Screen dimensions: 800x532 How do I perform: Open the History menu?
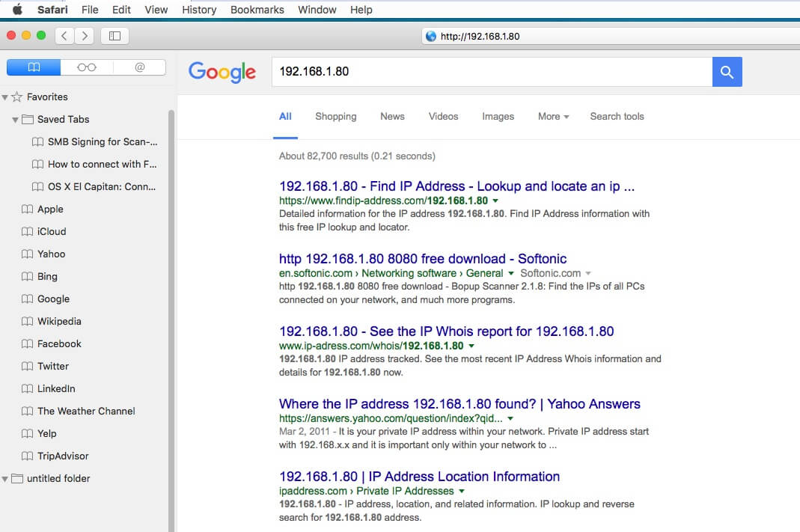199,10
